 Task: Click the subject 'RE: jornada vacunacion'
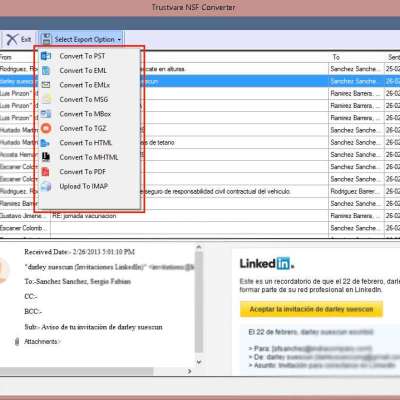(84, 216)
